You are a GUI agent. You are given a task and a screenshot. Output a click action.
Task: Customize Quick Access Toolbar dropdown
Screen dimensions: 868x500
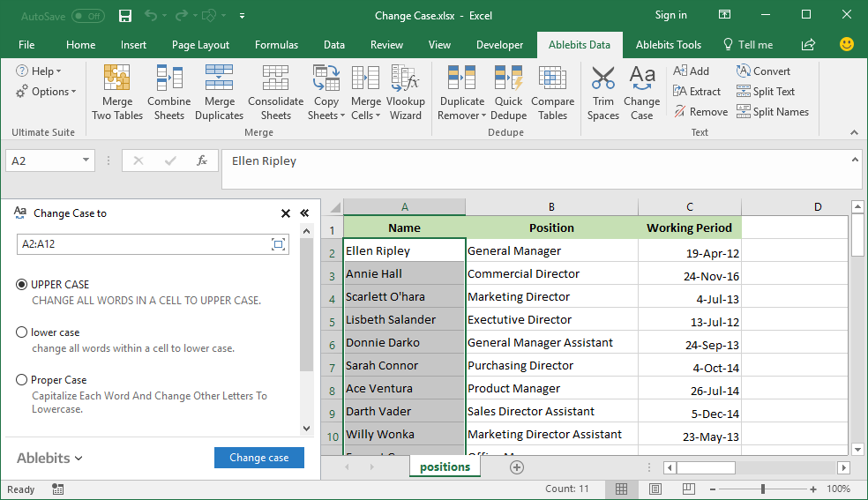pyautogui.click(x=242, y=16)
